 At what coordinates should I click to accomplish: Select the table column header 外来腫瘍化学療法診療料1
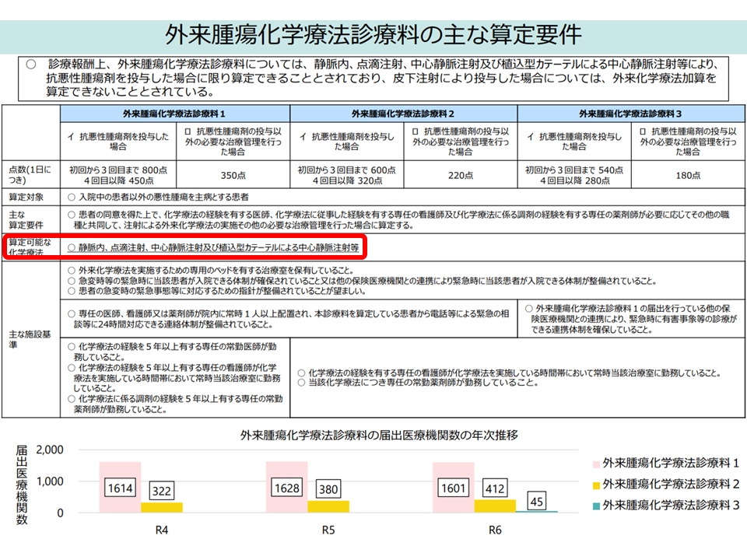click(x=175, y=114)
